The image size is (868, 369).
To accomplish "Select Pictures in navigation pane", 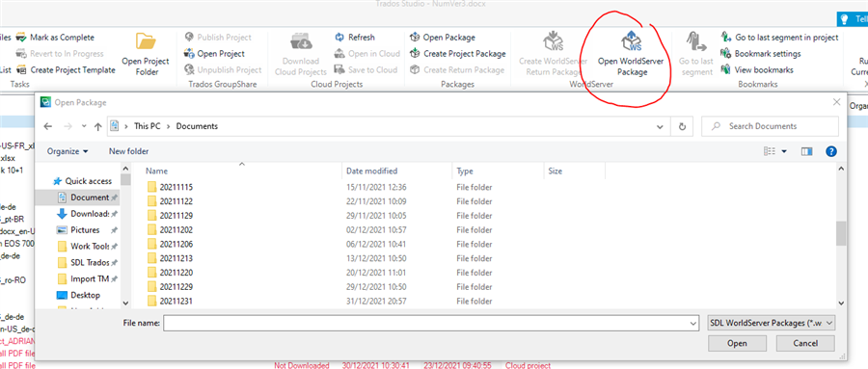I will 78,229.
